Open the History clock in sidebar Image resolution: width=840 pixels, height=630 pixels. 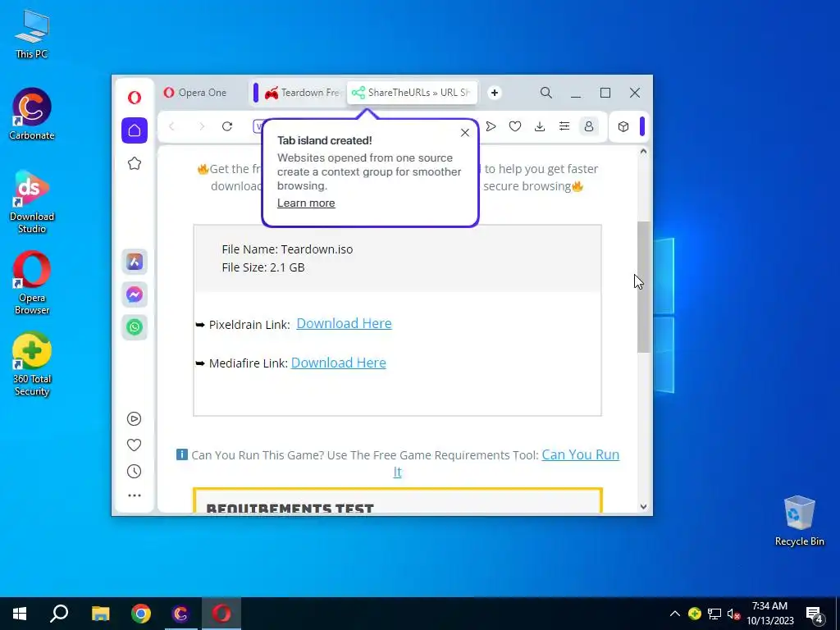(134, 471)
